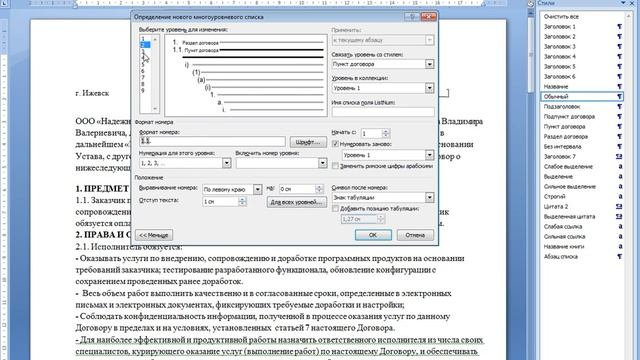Toggle 'Заменить римские цифры арабскими' checkbox
Viewport: 640px width, 360px height.
click(336, 166)
